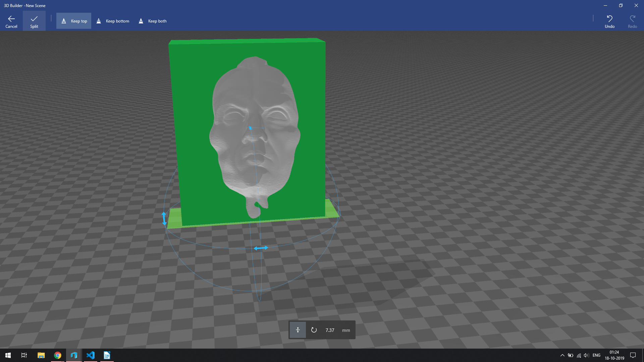The width and height of the screenshot is (644, 362).
Task: Open 3D Builder from the taskbar
Action: point(73,355)
